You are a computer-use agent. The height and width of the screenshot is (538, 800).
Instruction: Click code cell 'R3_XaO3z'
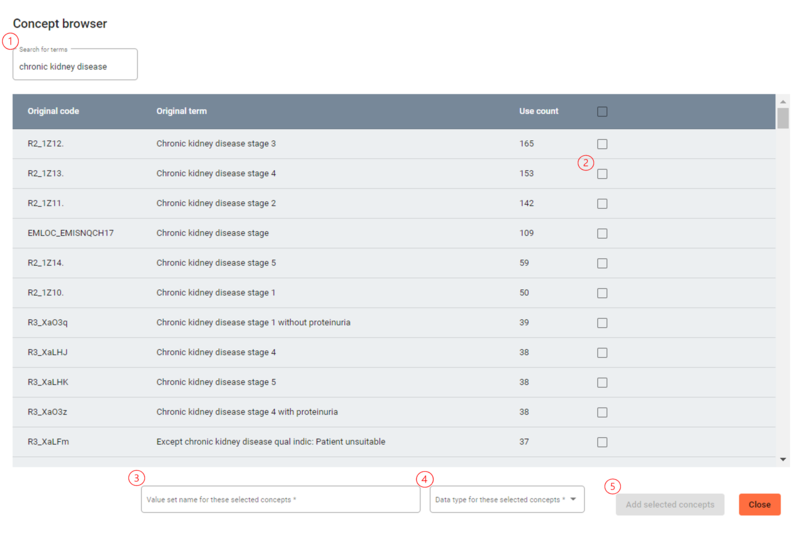[x=47, y=412]
